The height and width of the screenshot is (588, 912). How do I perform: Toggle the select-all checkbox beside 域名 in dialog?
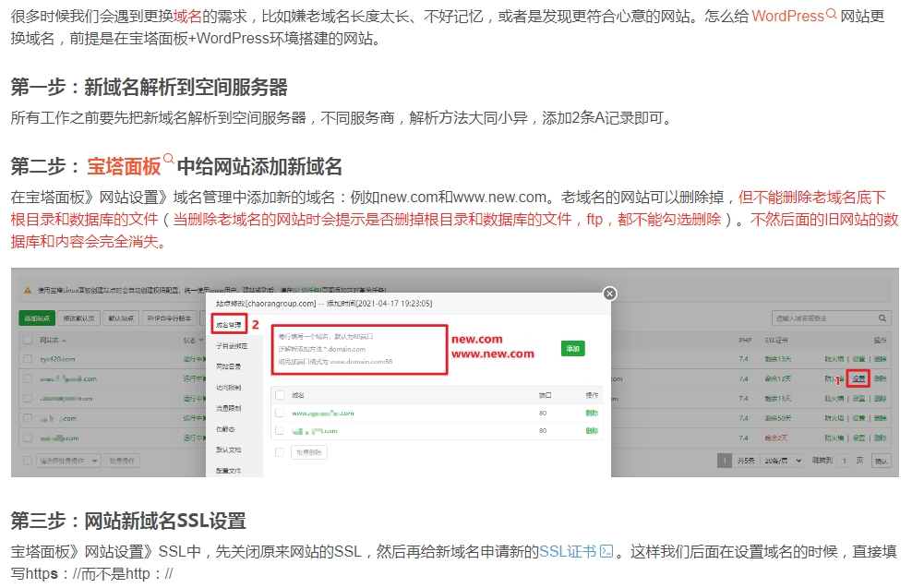[280, 395]
